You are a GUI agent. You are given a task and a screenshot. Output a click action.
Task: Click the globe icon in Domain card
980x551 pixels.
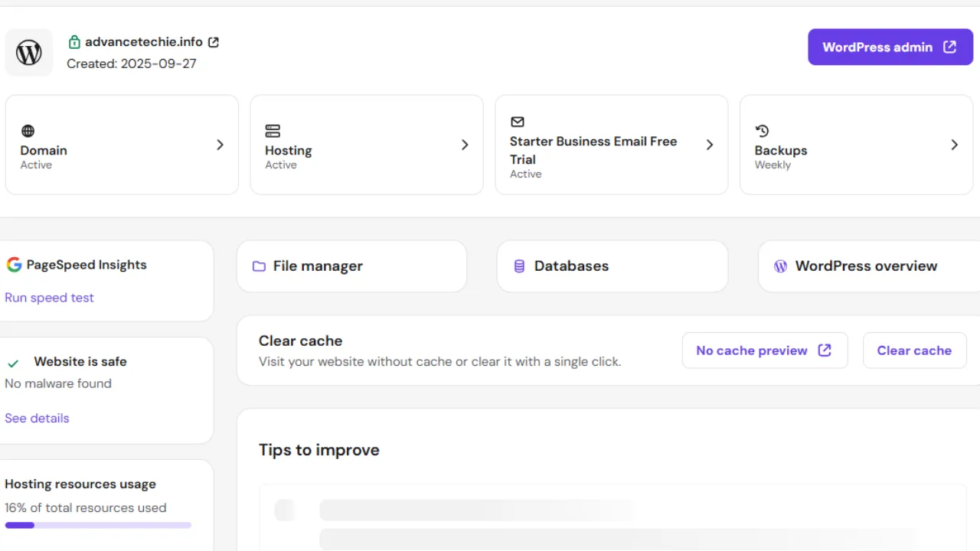pos(28,131)
